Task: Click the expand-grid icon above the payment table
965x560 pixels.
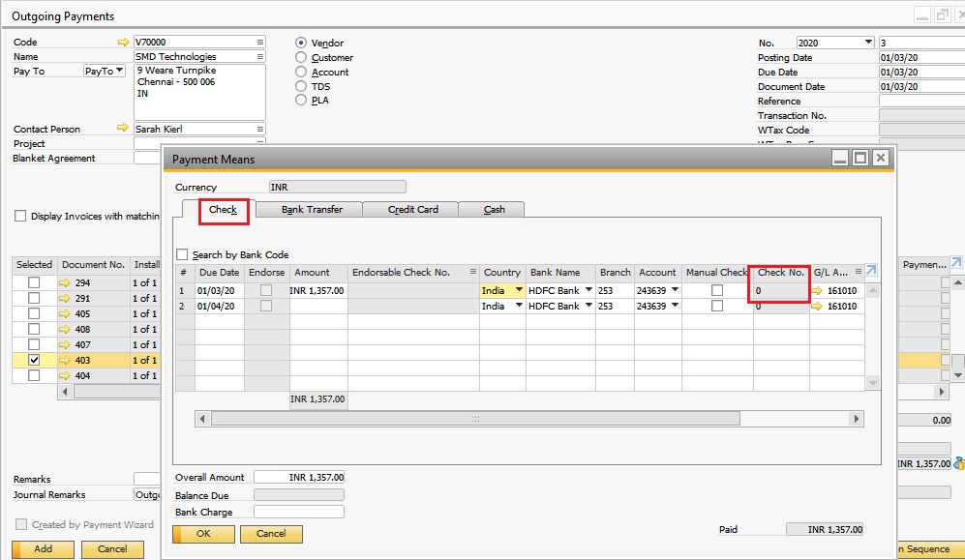Action: (x=871, y=272)
